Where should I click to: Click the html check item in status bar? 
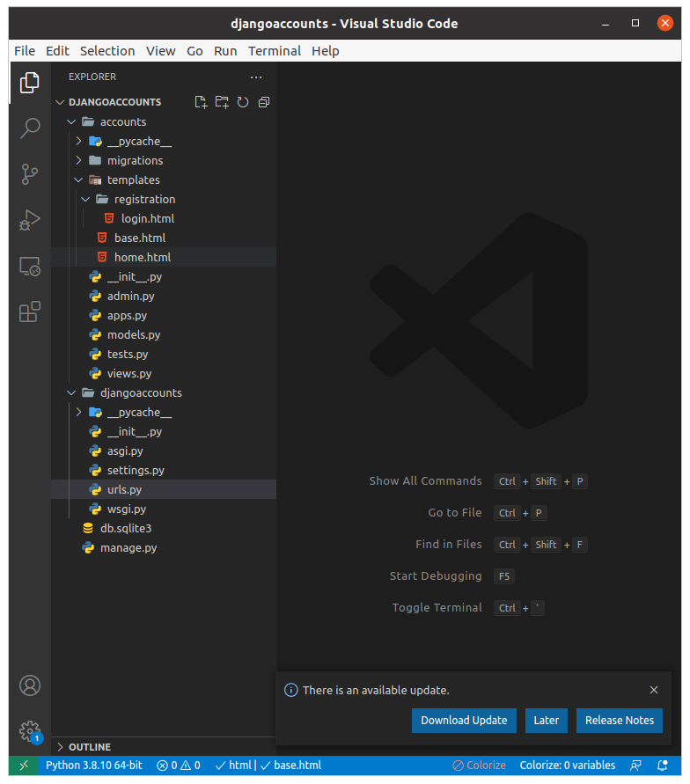coord(233,766)
